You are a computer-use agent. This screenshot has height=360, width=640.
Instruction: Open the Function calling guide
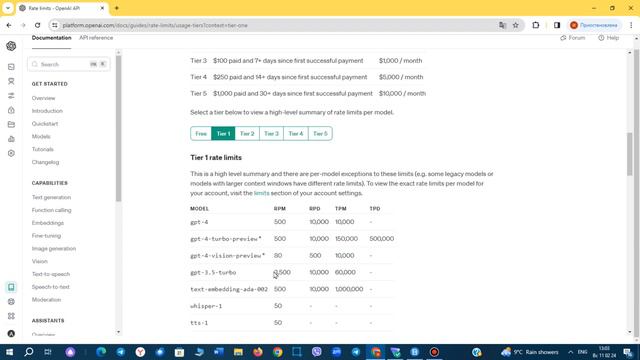(51, 210)
